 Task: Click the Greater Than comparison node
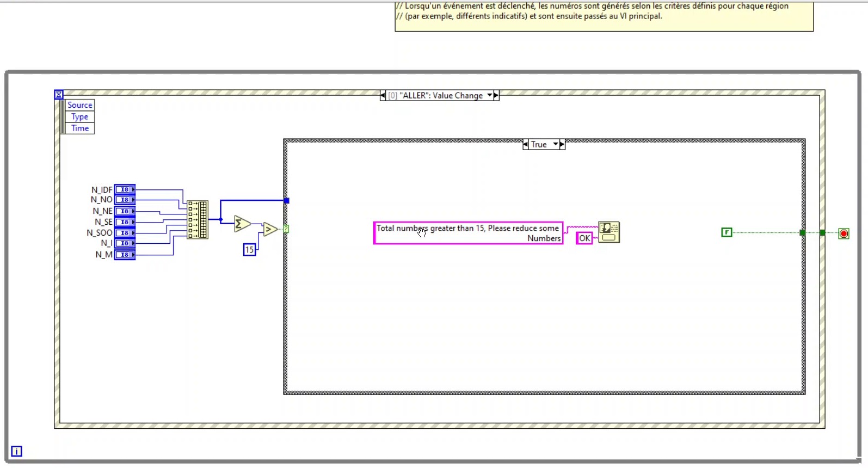[270, 230]
